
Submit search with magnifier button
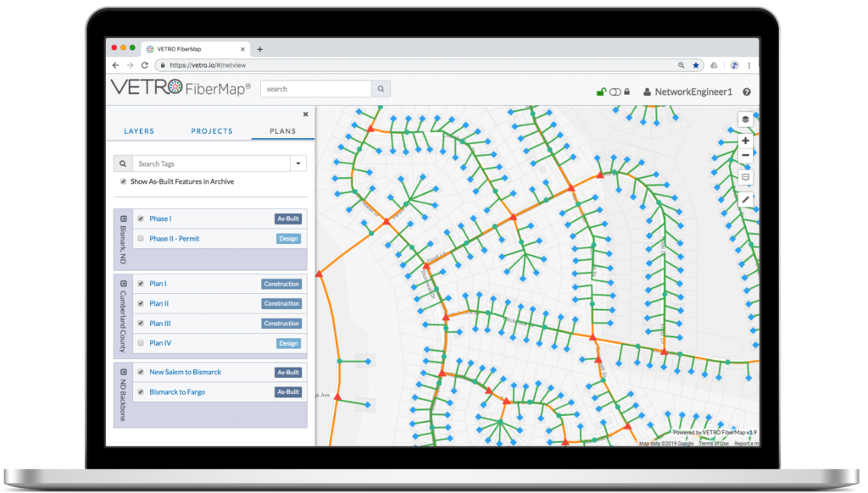pyautogui.click(x=381, y=89)
